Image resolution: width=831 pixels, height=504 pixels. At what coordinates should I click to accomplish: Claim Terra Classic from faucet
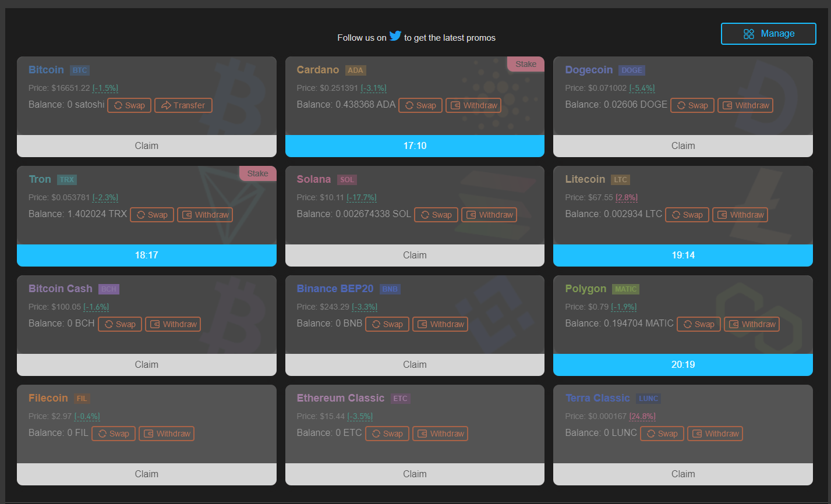[683, 474]
